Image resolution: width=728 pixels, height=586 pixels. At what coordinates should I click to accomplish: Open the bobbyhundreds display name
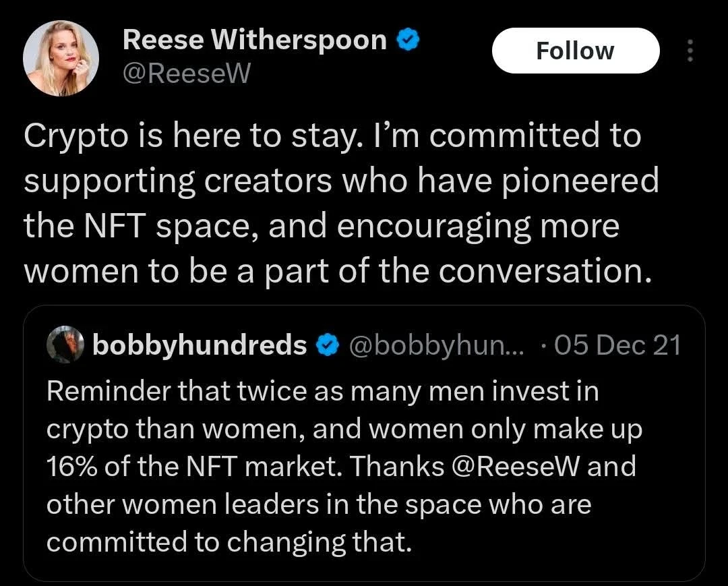(x=200, y=345)
